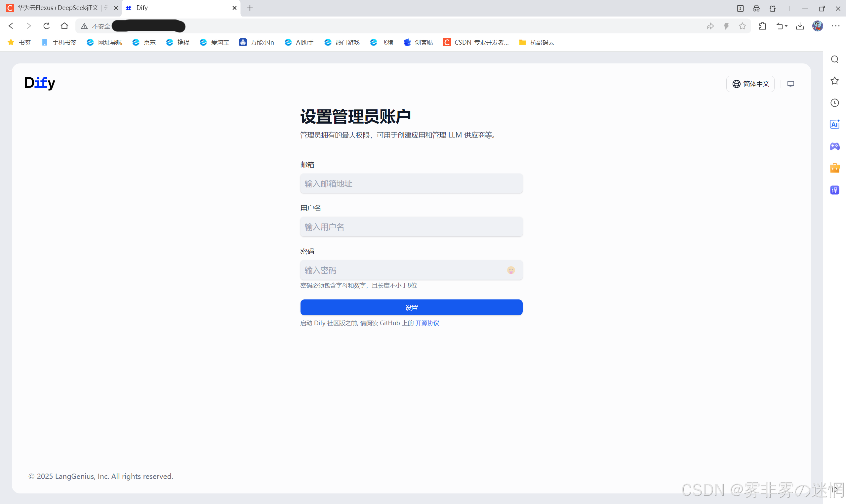The height and width of the screenshot is (504, 846).
Task: Click the Dify logo
Action: click(x=40, y=83)
